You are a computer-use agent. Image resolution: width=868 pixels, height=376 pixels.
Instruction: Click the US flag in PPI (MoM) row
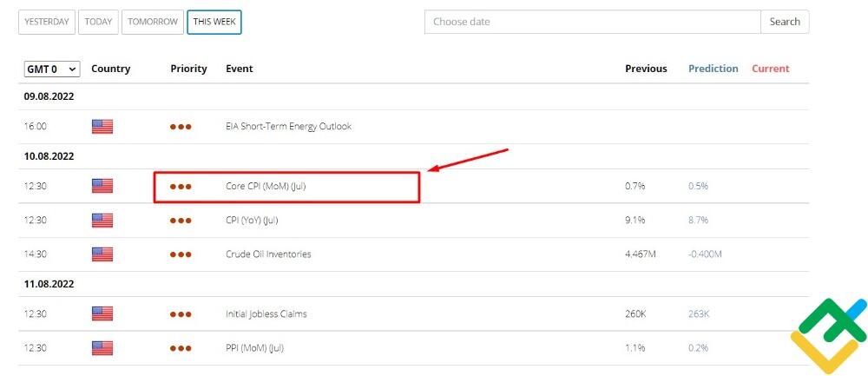(x=102, y=348)
